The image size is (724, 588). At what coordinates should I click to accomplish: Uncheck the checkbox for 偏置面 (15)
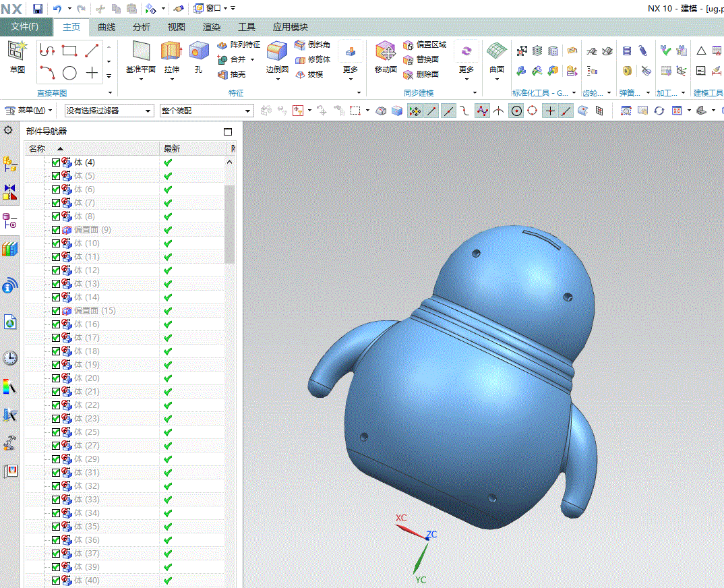[56, 311]
